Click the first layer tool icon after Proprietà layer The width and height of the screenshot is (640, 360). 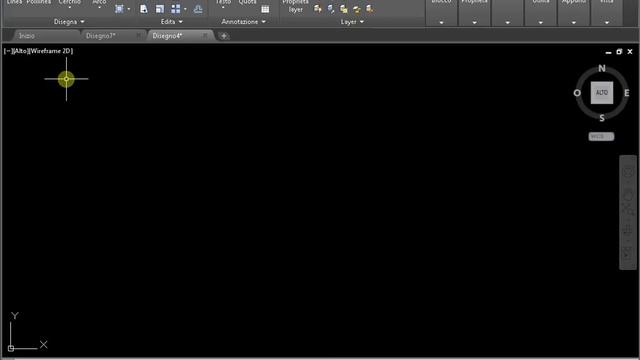(x=318, y=9)
